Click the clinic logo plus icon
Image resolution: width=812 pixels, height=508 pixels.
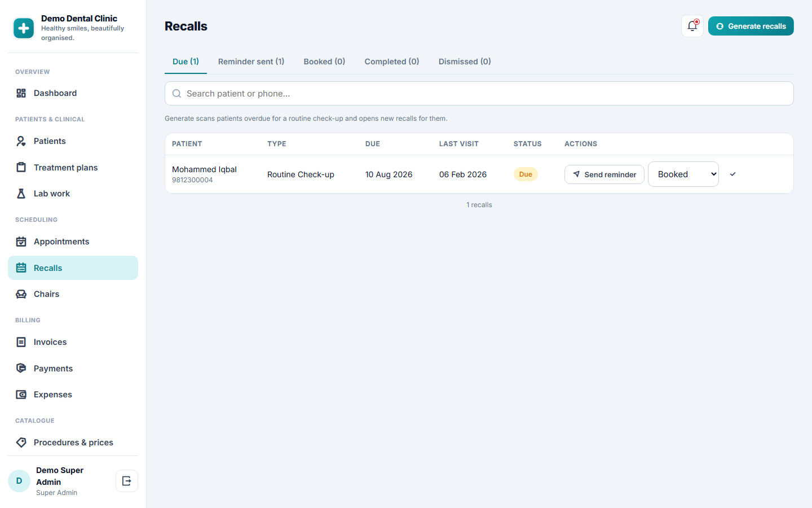point(24,28)
